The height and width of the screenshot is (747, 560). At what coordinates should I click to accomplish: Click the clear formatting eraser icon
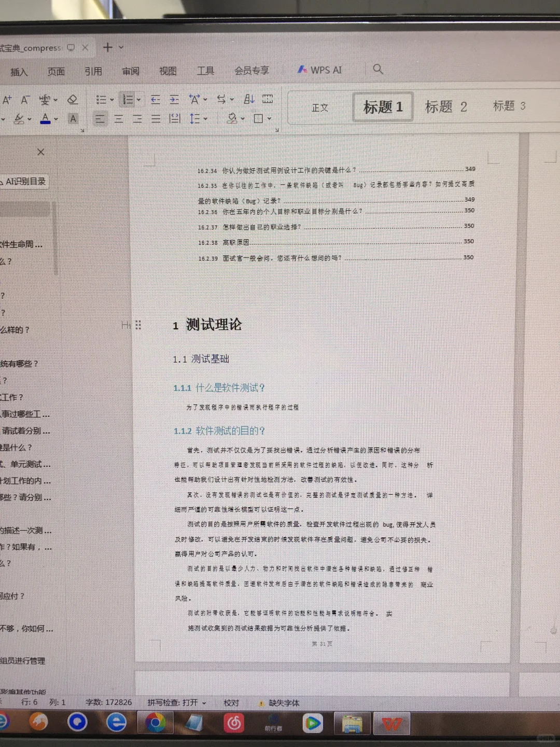pos(73,99)
